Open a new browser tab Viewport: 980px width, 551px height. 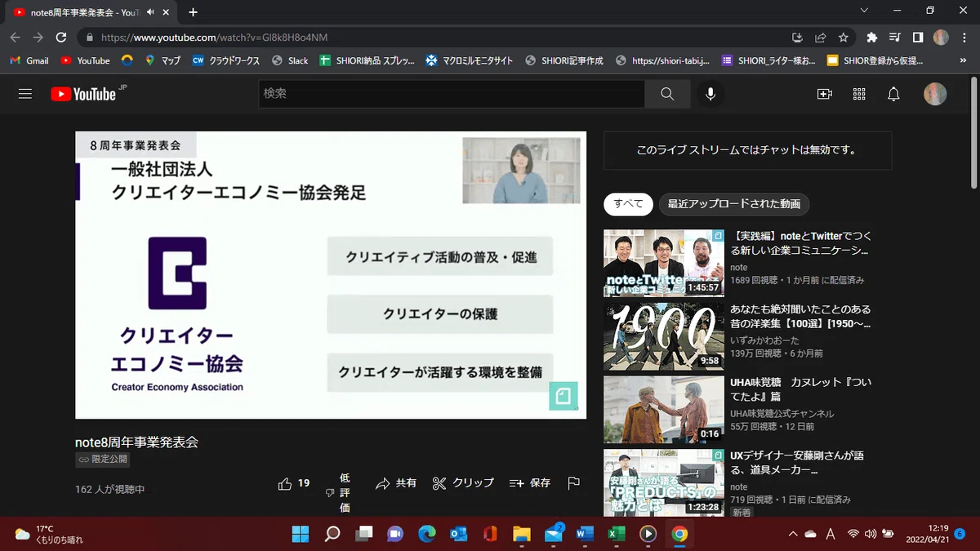(x=193, y=12)
